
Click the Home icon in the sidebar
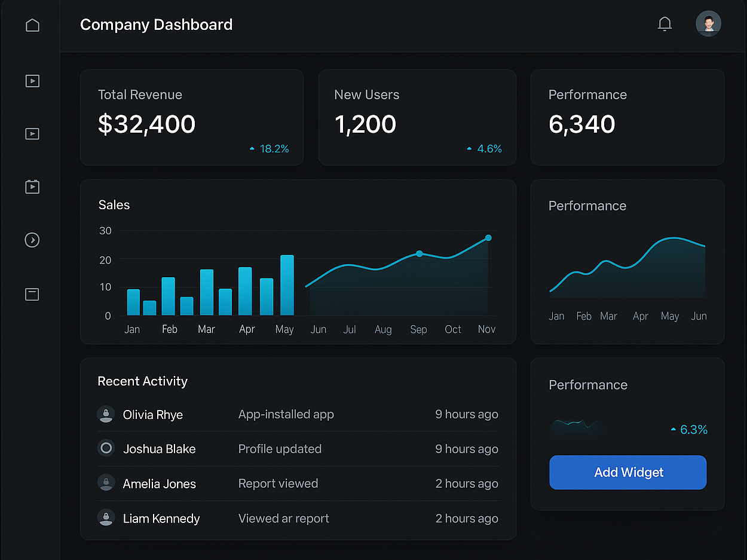tap(32, 25)
